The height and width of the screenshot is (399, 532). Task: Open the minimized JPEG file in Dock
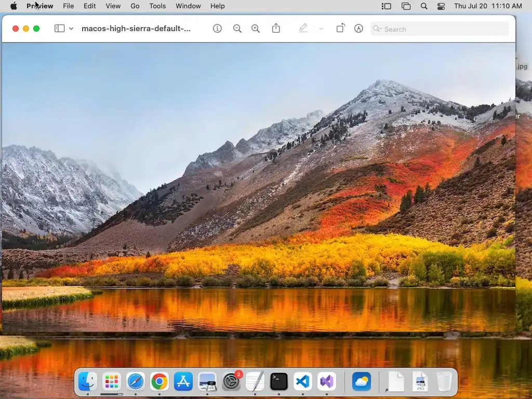[x=420, y=381]
